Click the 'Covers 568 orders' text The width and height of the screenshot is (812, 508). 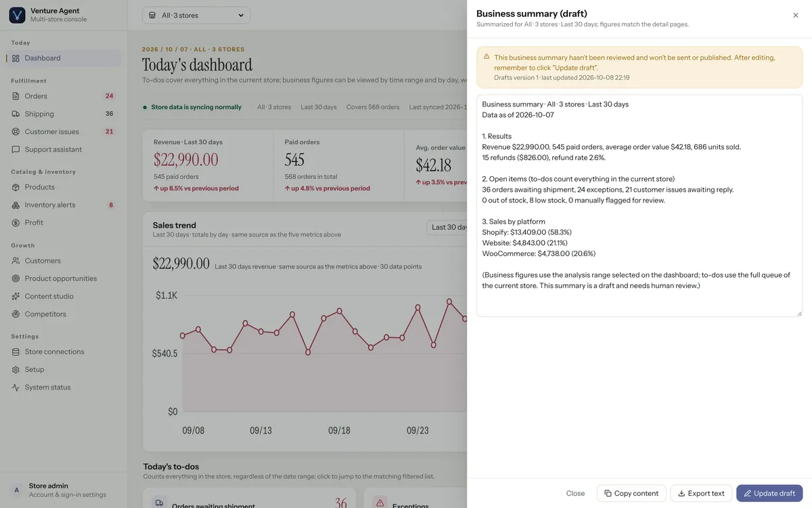click(373, 107)
